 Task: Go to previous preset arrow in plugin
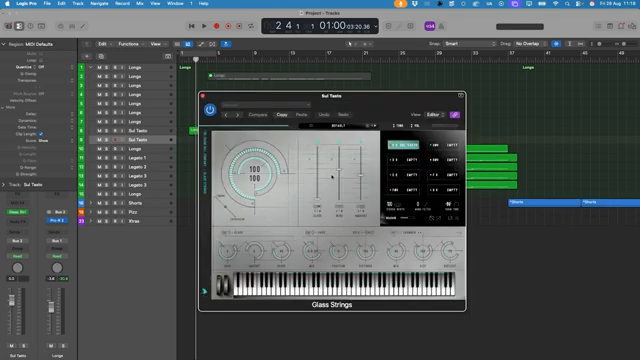click(x=226, y=115)
